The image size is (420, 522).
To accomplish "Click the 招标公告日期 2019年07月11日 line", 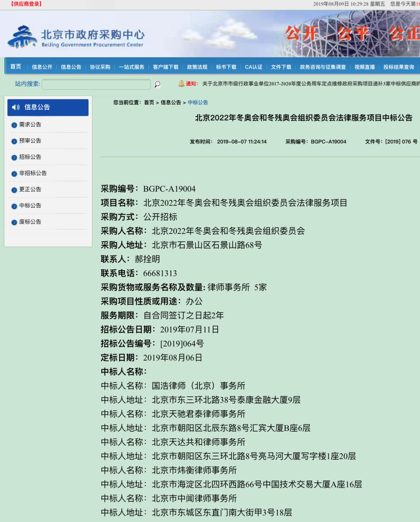I will coord(160,330).
